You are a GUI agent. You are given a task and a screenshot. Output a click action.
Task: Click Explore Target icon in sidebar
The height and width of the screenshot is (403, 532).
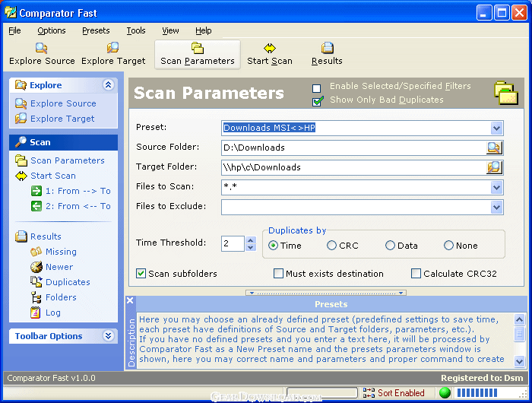point(21,119)
